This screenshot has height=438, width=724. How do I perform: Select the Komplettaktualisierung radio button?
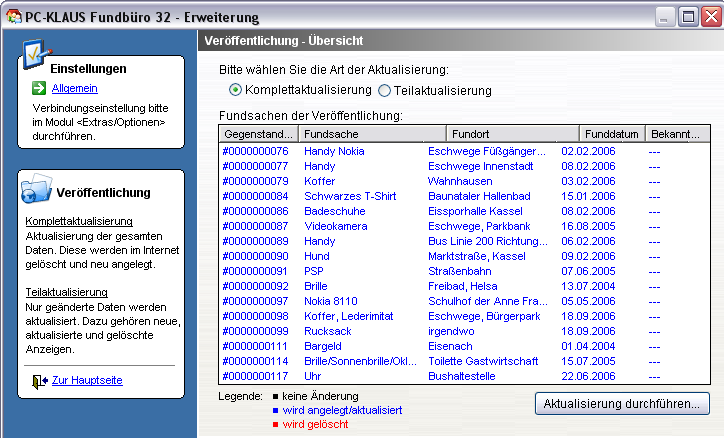[x=236, y=90]
